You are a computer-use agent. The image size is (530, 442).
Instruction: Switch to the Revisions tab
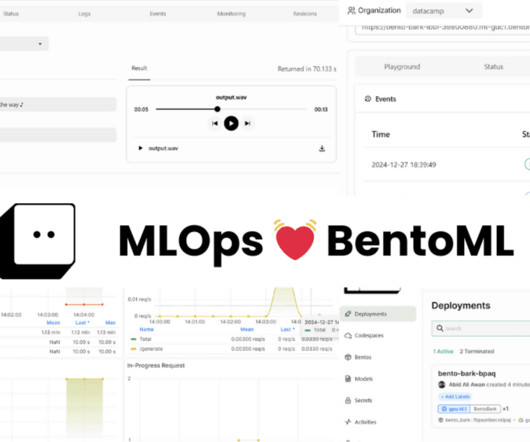tap(305, 14)
